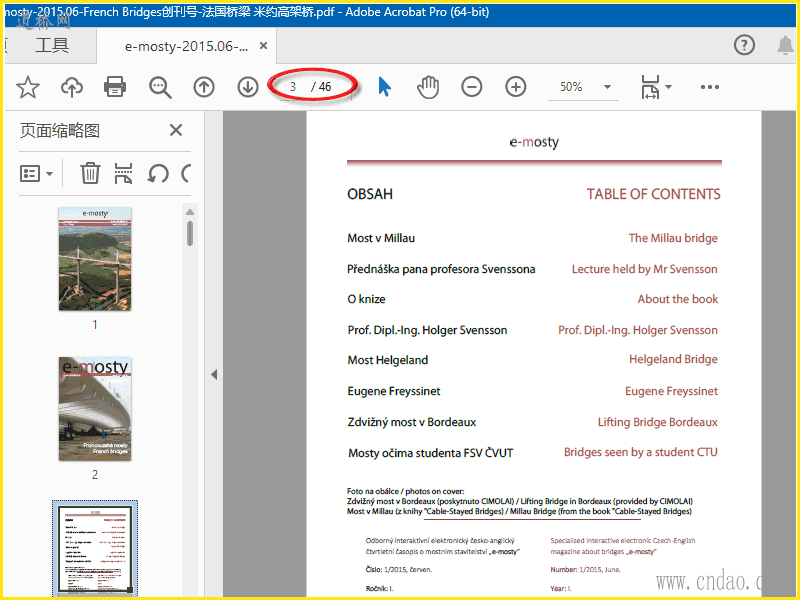Rotate page counterclockwise in thumbnail panel
The image size is (800, 600).
pyautogui.click(x=157, y=173)
